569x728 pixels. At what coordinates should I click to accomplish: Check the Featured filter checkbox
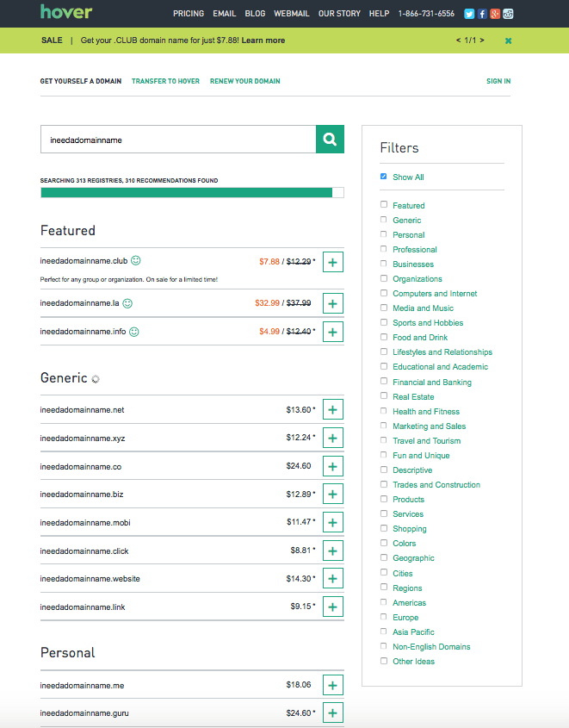point(384,204)
